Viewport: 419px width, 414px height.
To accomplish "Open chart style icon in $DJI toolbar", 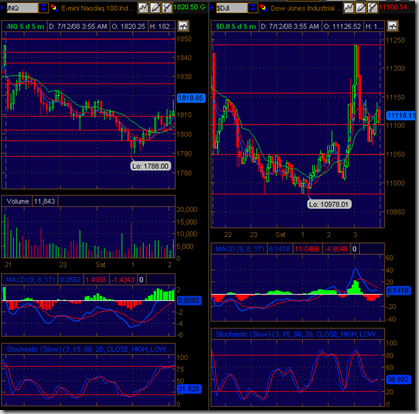I will 349,8.
